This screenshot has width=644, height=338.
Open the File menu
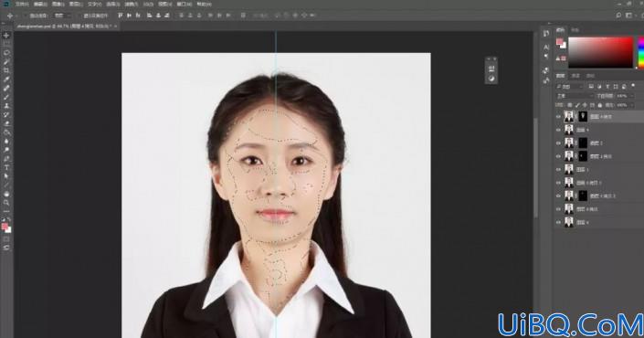point(22,4)
